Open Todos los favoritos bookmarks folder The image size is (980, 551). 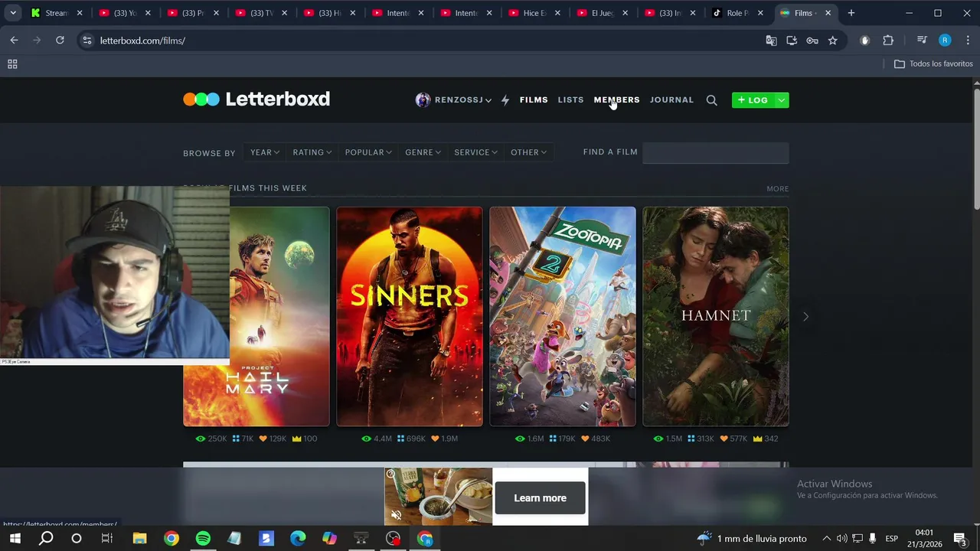pyautogui.click(x=933, y=64)
